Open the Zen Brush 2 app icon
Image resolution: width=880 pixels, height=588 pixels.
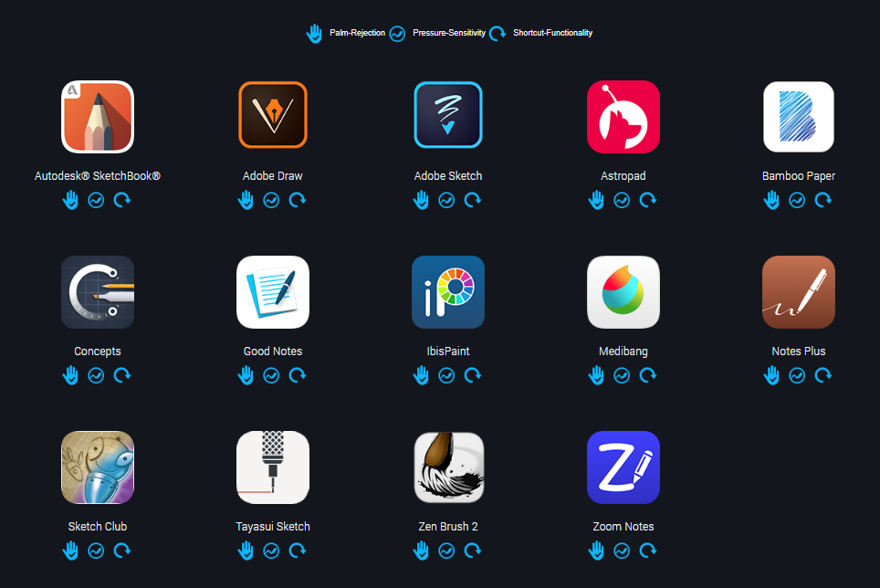pos(448,467)
